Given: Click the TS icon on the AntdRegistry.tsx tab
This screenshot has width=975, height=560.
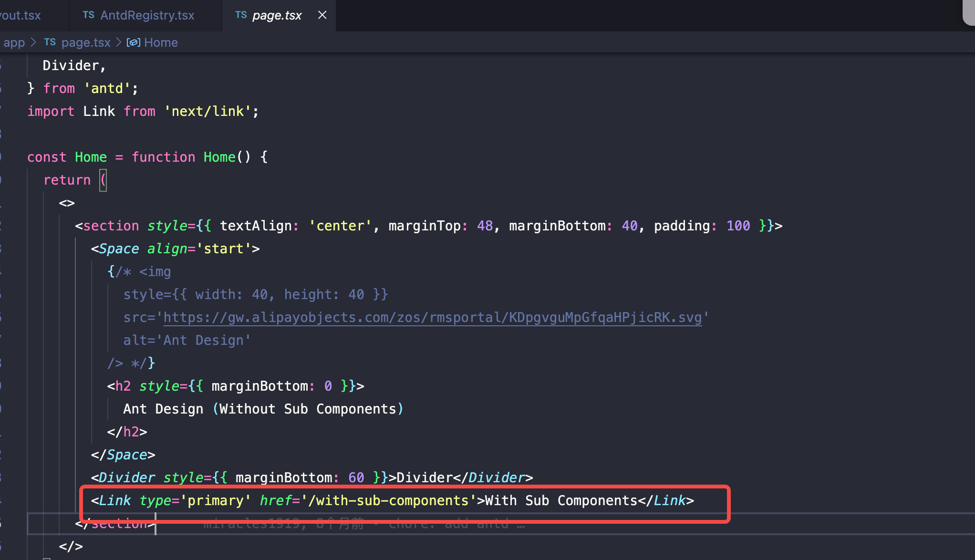Looking at the screenshot, I should point(89,15).
